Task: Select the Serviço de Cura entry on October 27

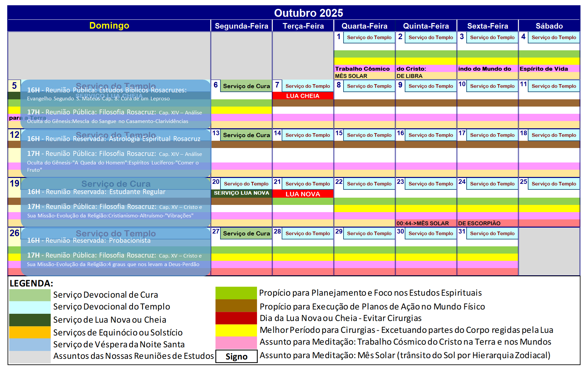Action: tap(246, 234)
